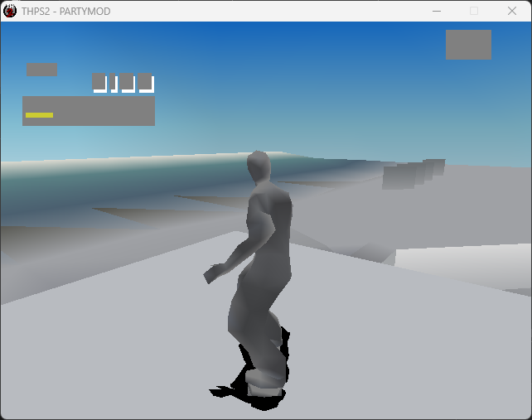Click the gray box in top-right corner
Image resolution: width=532 pixels, height=420 pixels.
coord(468,45)
